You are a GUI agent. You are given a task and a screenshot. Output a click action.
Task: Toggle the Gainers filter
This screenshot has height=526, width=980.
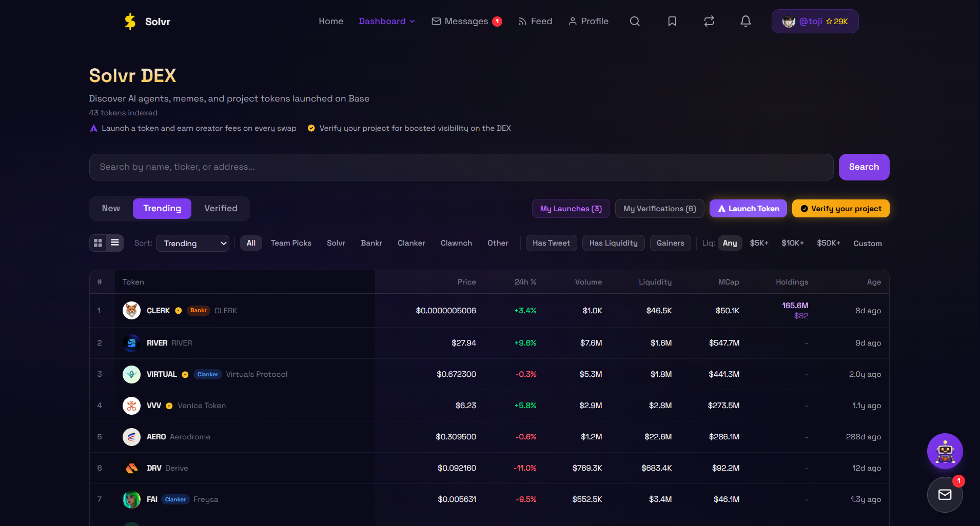670,243
